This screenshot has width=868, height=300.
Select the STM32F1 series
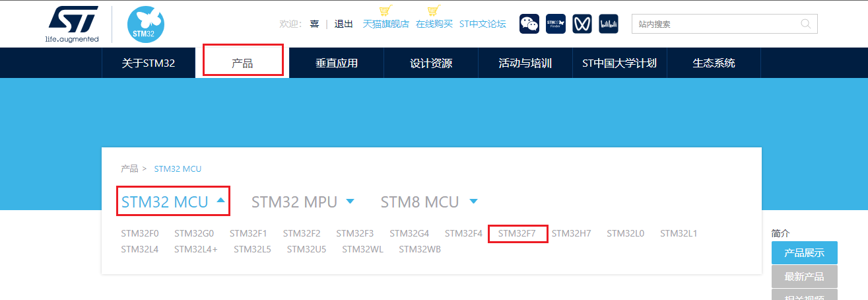tap(248, 233)
